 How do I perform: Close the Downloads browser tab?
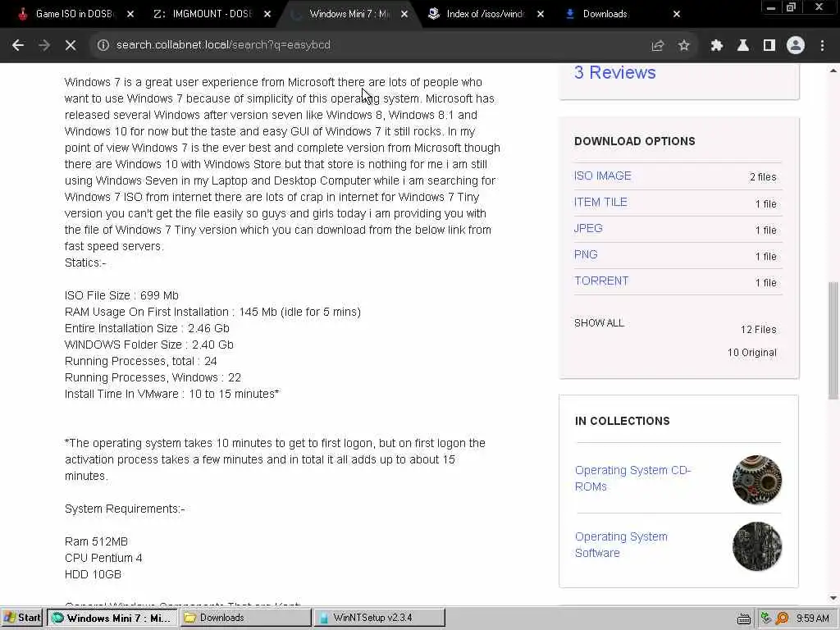[x=677, y=14]
